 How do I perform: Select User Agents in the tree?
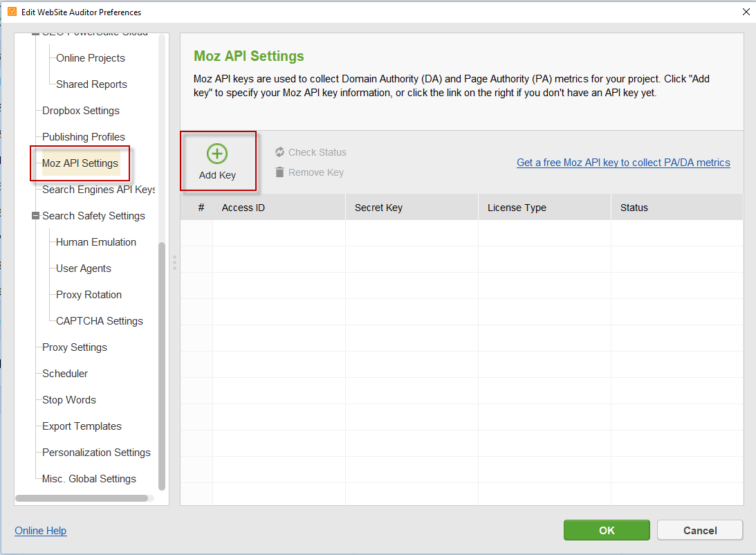point(84,269)
